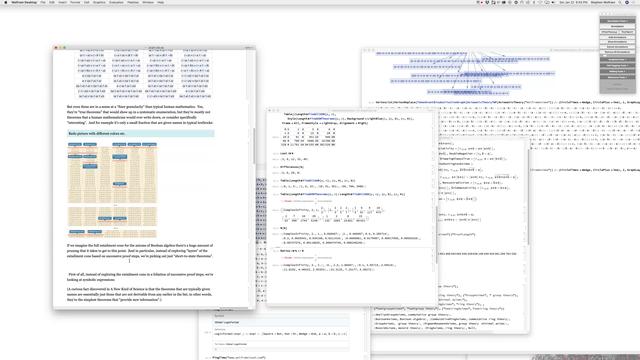Open the Help menu
Image resolution: width=640 pixels, height=360 pixels.
pos(161,2)
